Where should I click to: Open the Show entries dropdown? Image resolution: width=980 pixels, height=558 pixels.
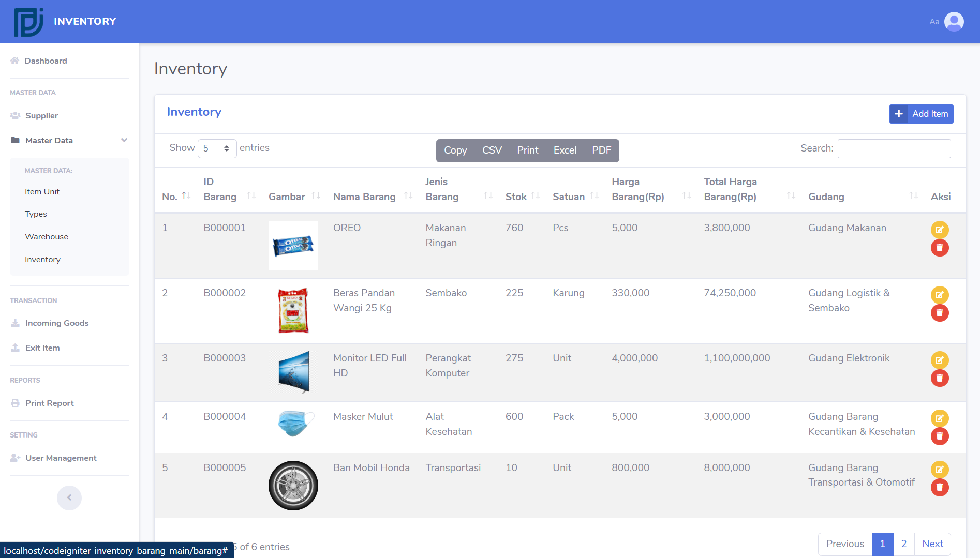click(x=217, y=148)
